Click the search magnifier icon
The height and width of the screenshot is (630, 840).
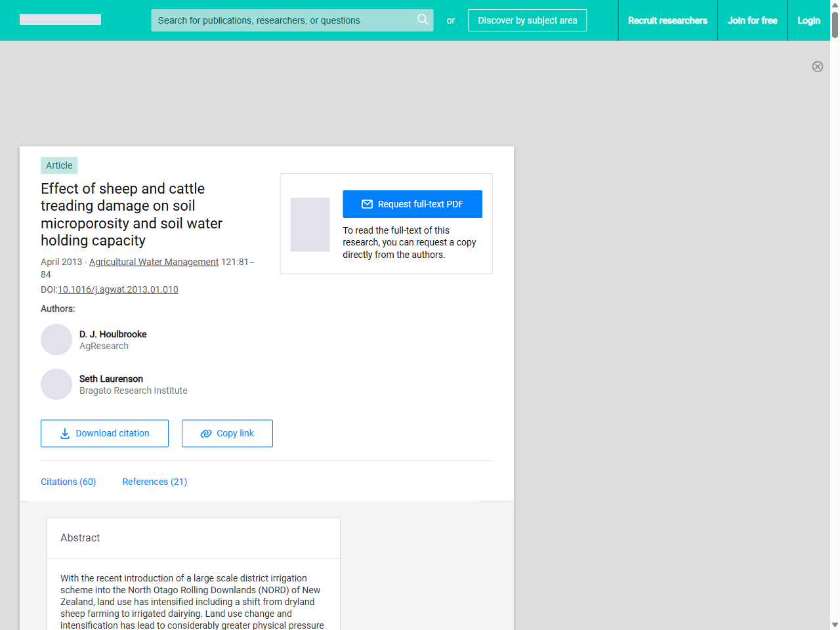pyautogui.click(x=423, y=20)
